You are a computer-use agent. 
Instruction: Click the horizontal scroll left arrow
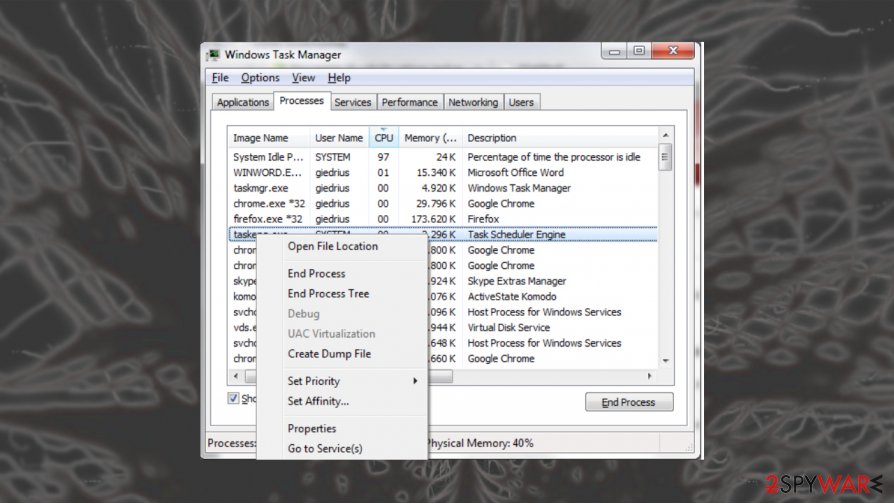pyautogui.click(x=236, y=376)
